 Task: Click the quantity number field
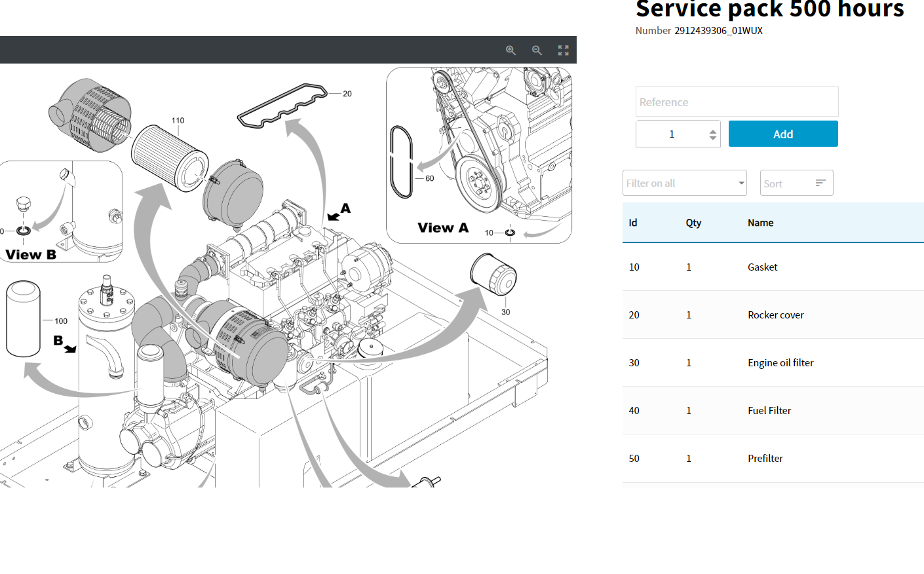point(672,134)
